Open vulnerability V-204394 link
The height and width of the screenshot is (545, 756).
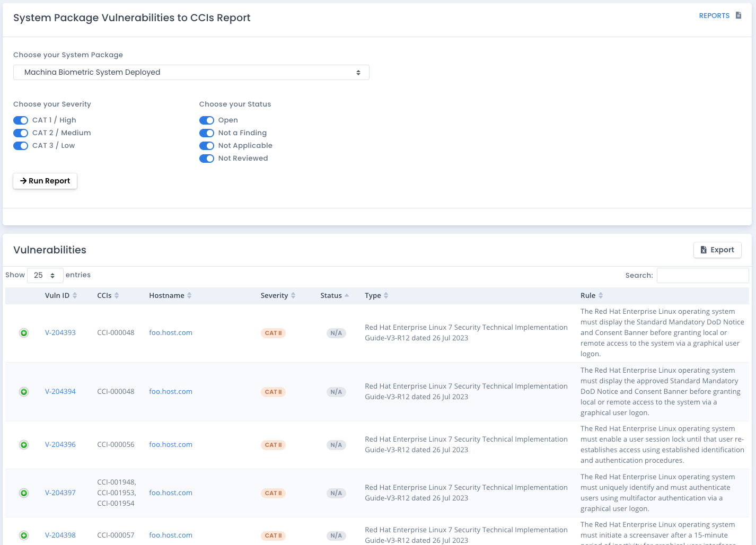coord(60,392)
